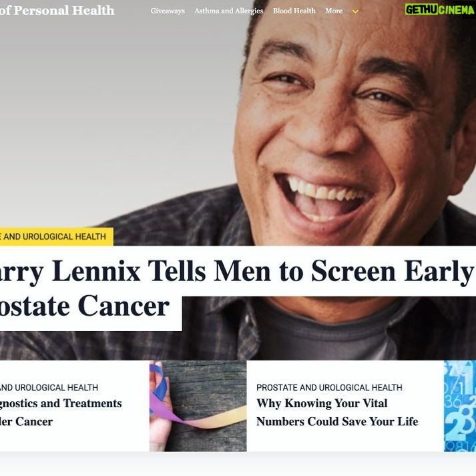
Task: Click Numbers Could Save Your Life text
Action: click(337, 422)
